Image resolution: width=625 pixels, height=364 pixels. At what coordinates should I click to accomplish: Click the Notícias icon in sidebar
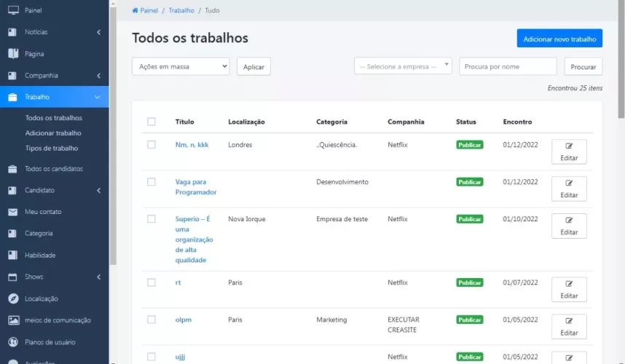(12, 32)
